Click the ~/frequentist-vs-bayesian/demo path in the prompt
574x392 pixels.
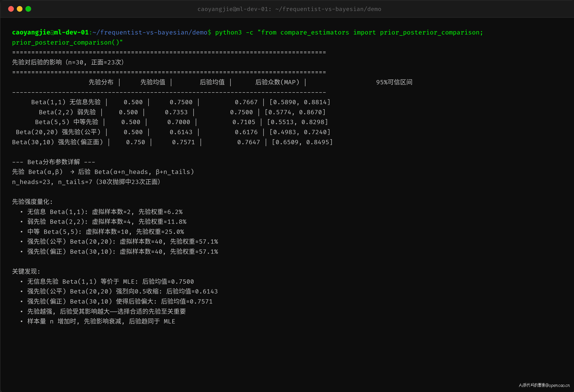150,32
